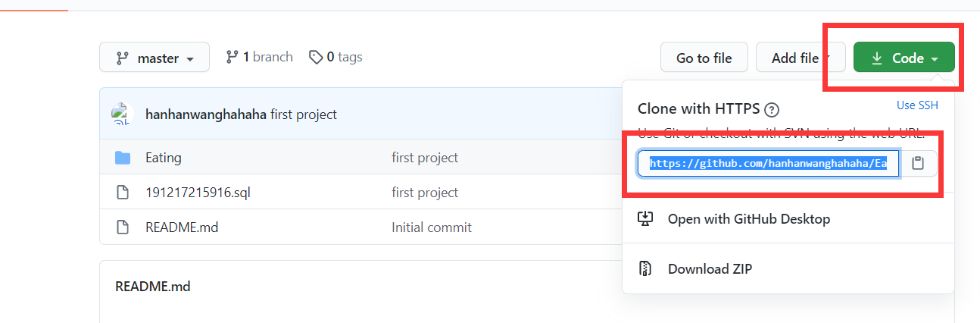Switch to Use SSH link
Image resolution: width=980 pixels, height=323 pixels.
click(917, 105)
